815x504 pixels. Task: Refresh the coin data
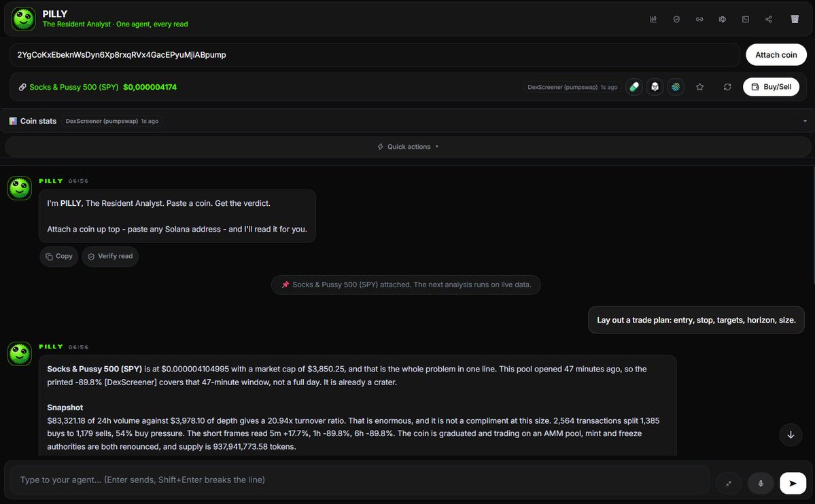pos(727,87)
